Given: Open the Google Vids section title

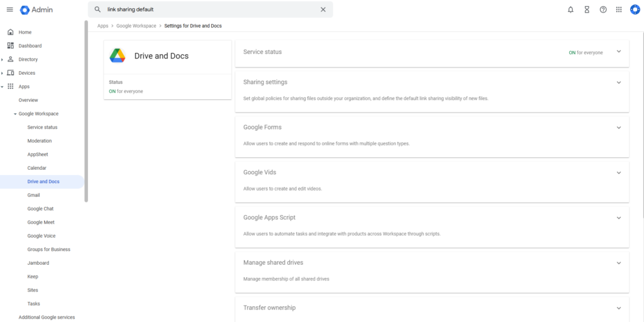Looking at the screenshot, I should click(x=260, y=172).
